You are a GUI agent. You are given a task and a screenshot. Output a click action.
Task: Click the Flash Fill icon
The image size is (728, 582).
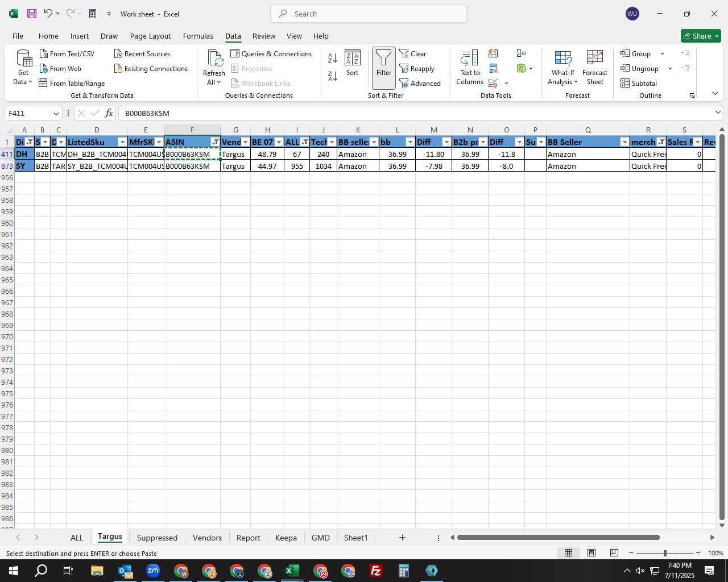(494, 53)
